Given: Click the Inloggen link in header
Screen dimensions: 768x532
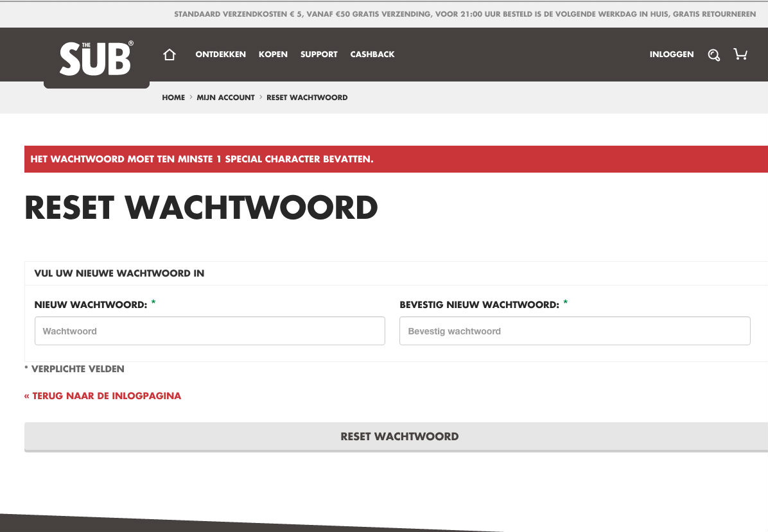Looking at the screenshot, I should tap(671, 55).
